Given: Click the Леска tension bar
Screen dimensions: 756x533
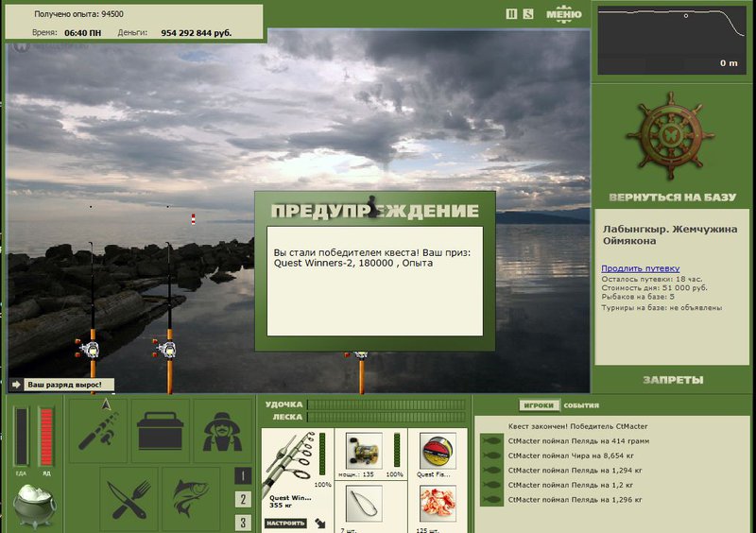Looking at the screenshot, I should pyautogui.click(x=387, y=417).
